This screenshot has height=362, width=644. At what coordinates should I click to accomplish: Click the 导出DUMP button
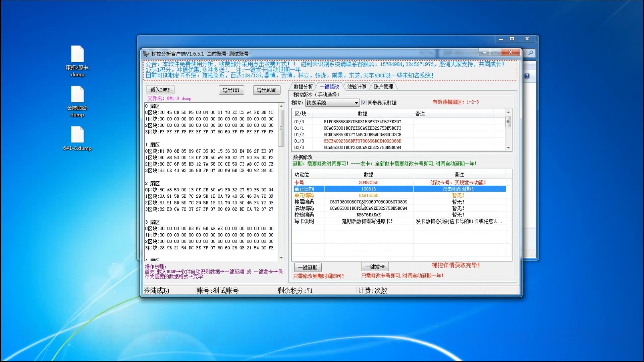pyautogui.click(x=266, y=90)
